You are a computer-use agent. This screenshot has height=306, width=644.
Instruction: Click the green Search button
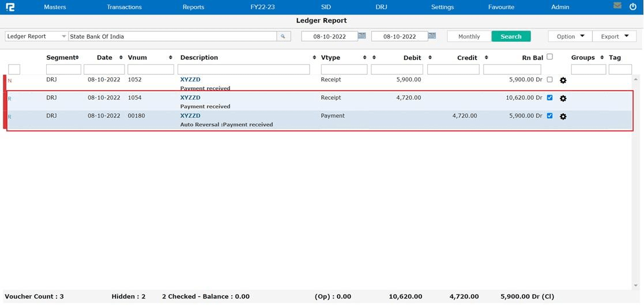coord(511,36)
